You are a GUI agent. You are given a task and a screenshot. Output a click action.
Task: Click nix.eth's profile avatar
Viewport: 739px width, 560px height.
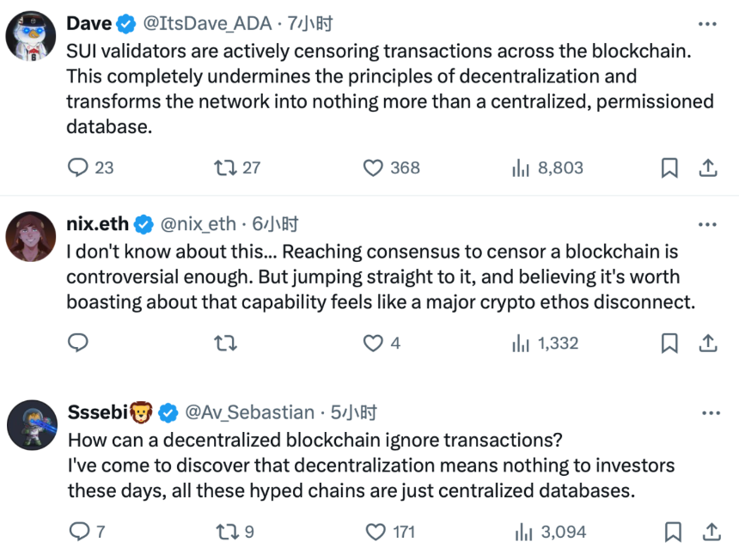click(x=31, y=232)
